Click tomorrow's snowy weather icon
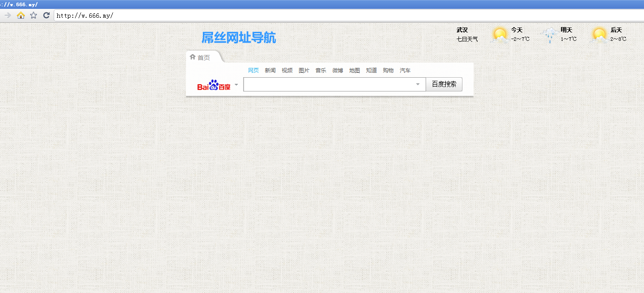 [549, 35]
